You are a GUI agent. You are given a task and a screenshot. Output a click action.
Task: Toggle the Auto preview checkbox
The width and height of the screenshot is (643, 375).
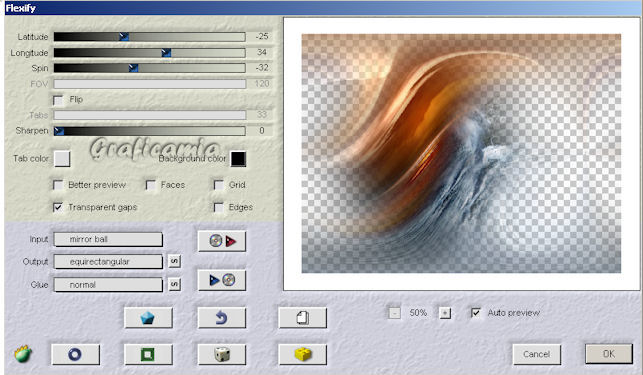[x=476, y=313]
